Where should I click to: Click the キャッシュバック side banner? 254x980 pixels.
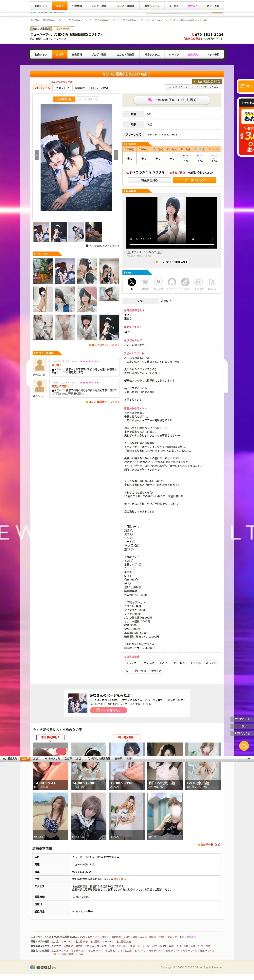[x=246, y=127]
